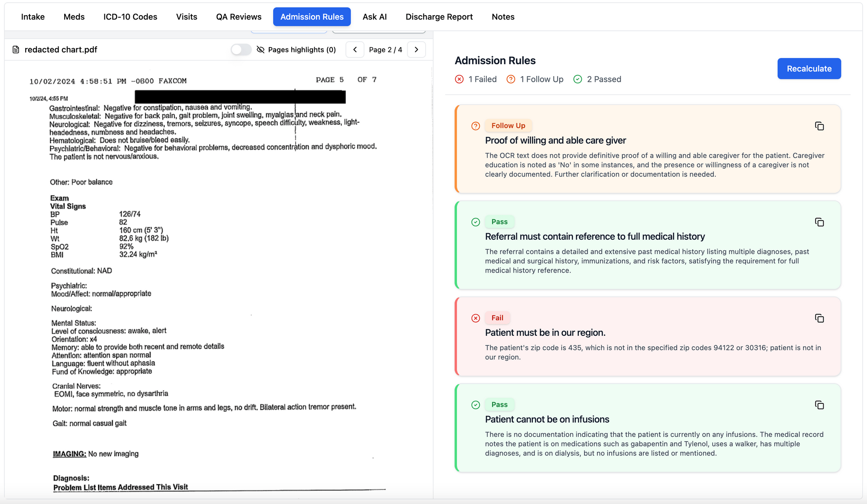Image resolution: width=867 pixels, height=504 pixels.
Task: Open the Ask AI tab
Action: tap(375, 17)
